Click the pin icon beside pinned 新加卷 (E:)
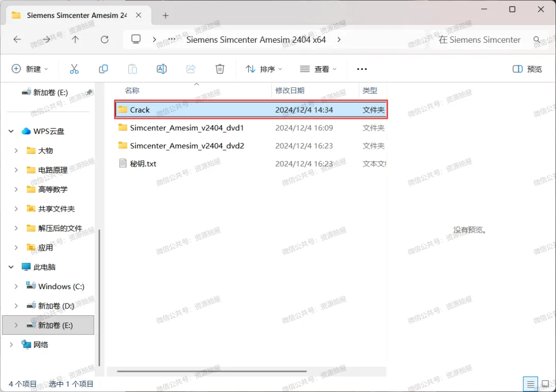The width and height of the screenshot is (556, 392). tap(90, 92)
